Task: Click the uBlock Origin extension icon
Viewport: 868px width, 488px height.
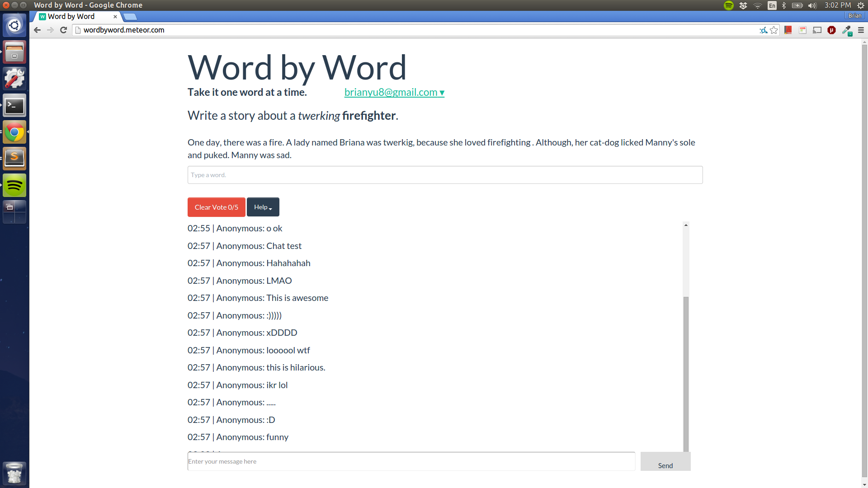Action: [831, 30]
